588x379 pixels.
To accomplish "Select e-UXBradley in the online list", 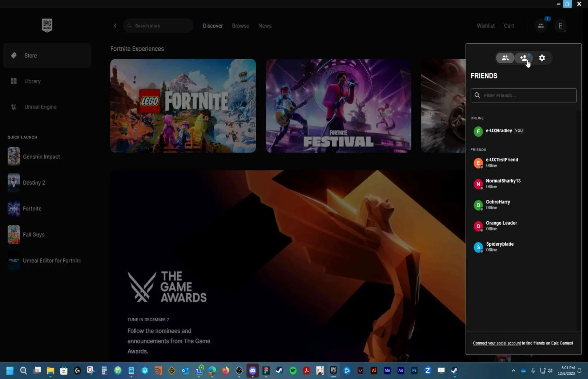I will point(523,131).
